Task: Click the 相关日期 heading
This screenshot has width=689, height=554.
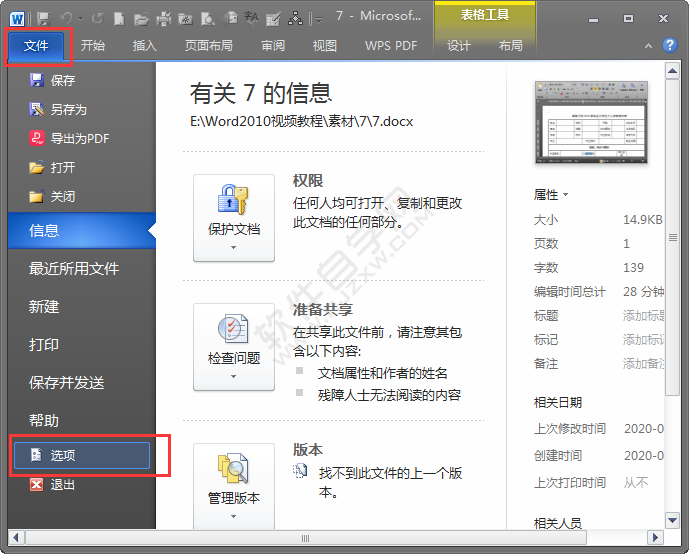Action: [558, 402]
